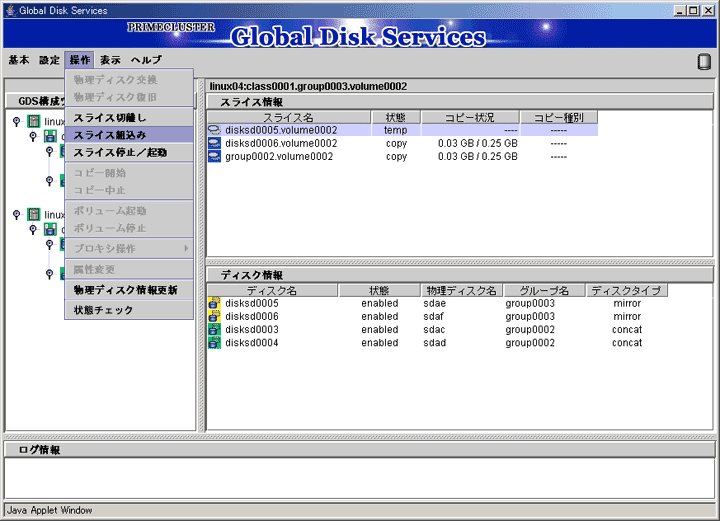
Task: Click the スライス名 column header
Action: pos(289,118)
